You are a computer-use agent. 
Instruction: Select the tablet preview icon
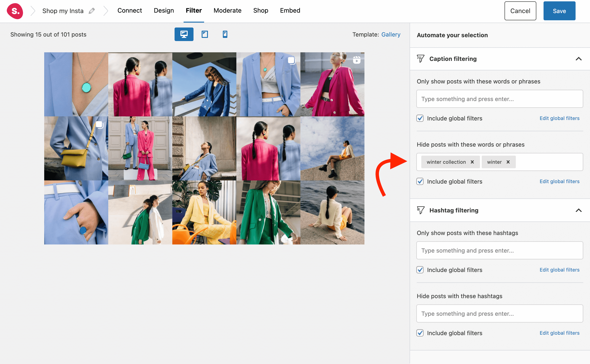204,34
